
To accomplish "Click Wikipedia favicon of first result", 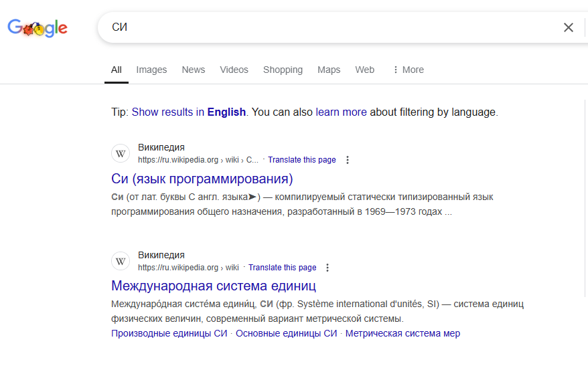I will pos(121,154).
